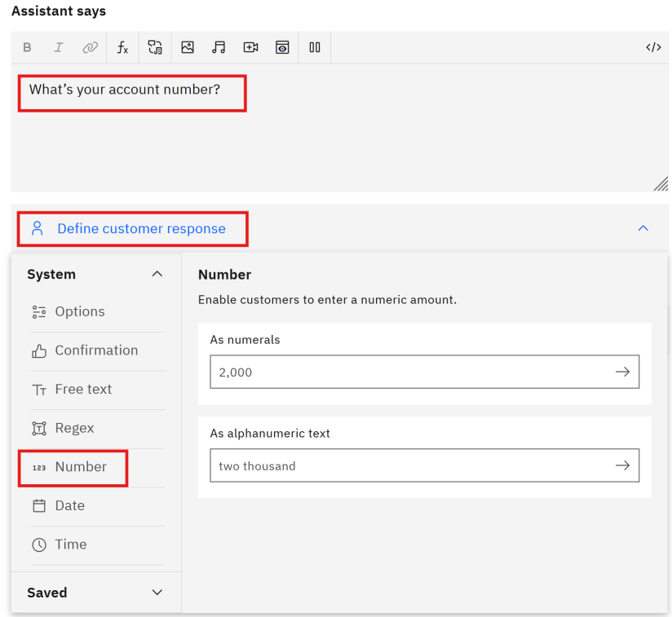Pick the Regex response type

coord(74,428)
